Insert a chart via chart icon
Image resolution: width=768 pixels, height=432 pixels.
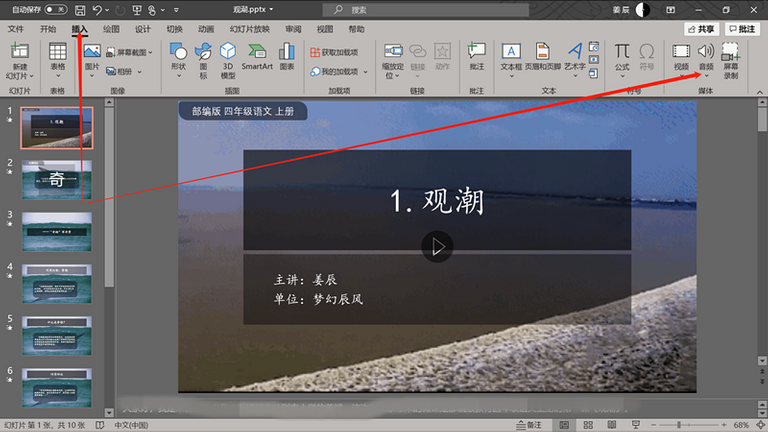coord(287,56)
